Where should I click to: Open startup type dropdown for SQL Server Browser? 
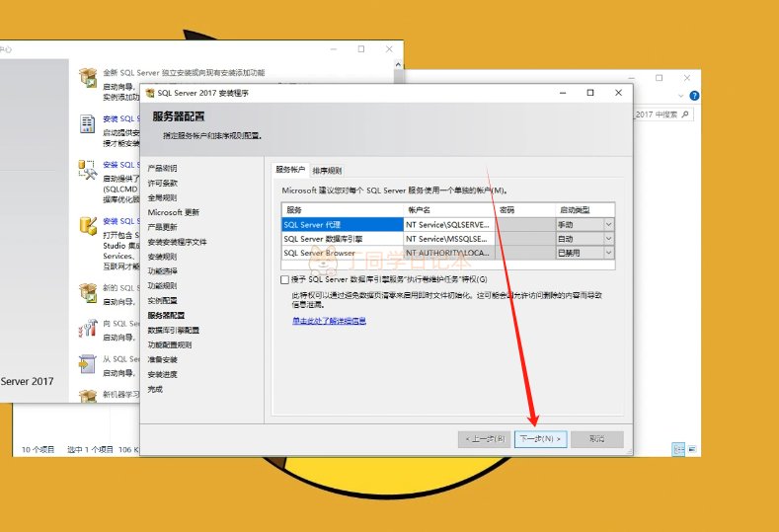[608, 253]
